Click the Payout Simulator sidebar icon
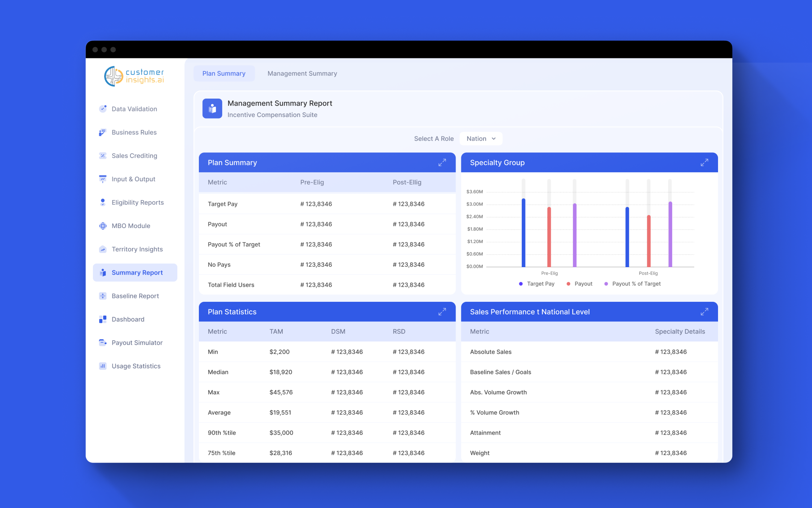Viewport: 812px width, 508px height. 103,342
